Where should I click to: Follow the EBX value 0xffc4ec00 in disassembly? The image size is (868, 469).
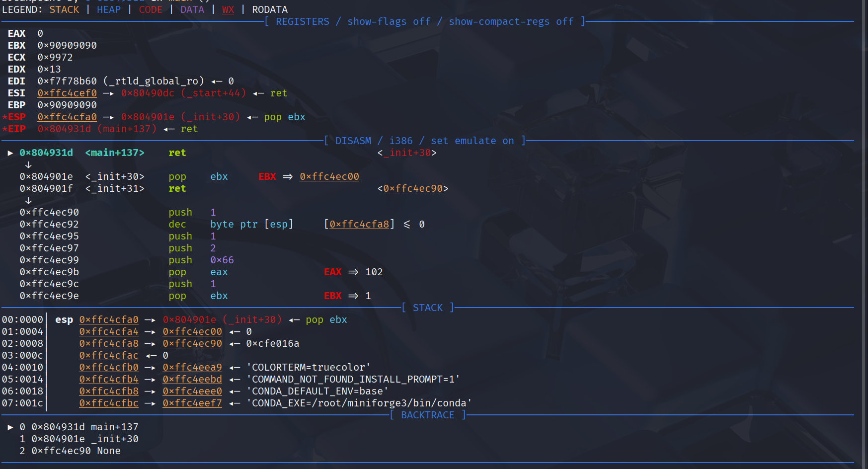[x=329, y=177]
